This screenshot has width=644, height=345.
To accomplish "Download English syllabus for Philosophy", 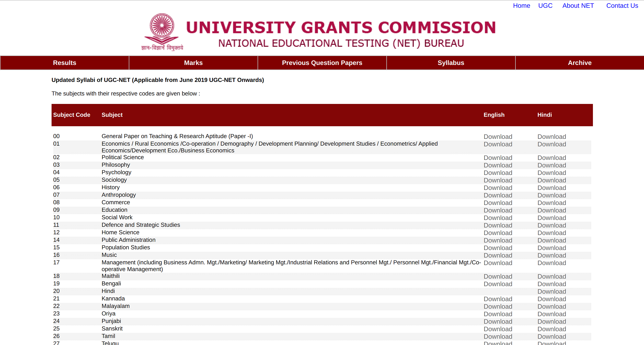I will [x=498, y=165].
